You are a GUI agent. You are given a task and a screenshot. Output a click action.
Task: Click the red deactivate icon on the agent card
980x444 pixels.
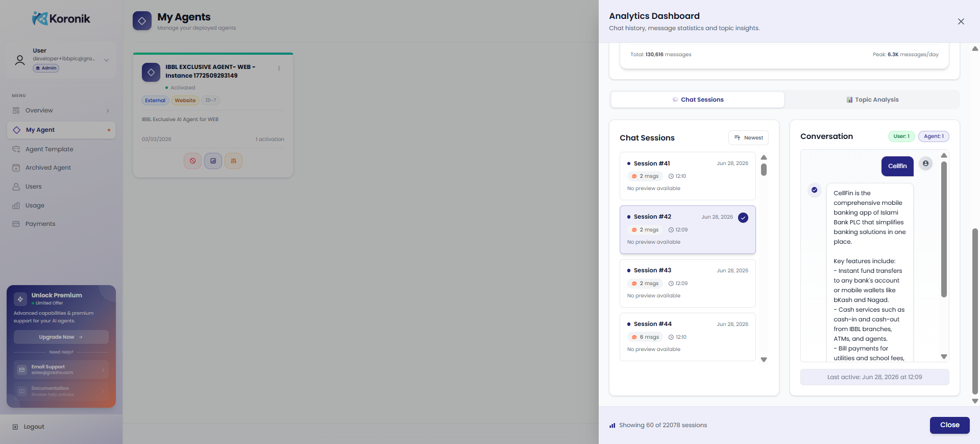point(192,161)
